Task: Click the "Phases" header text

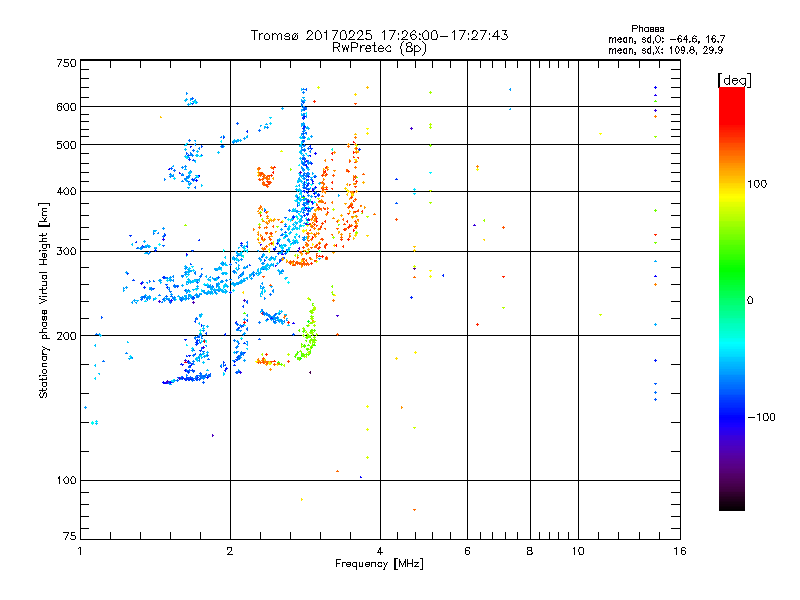Action: pos(647,29)
